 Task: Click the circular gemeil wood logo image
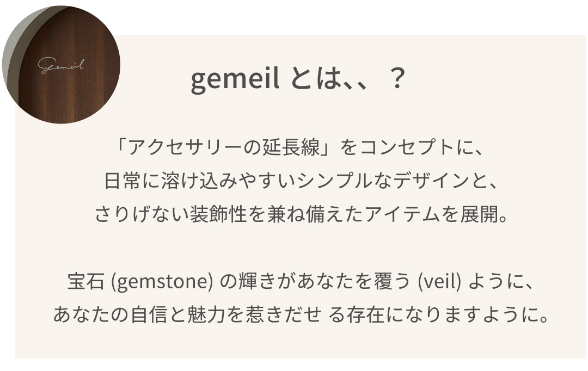(x=61, y=64)
